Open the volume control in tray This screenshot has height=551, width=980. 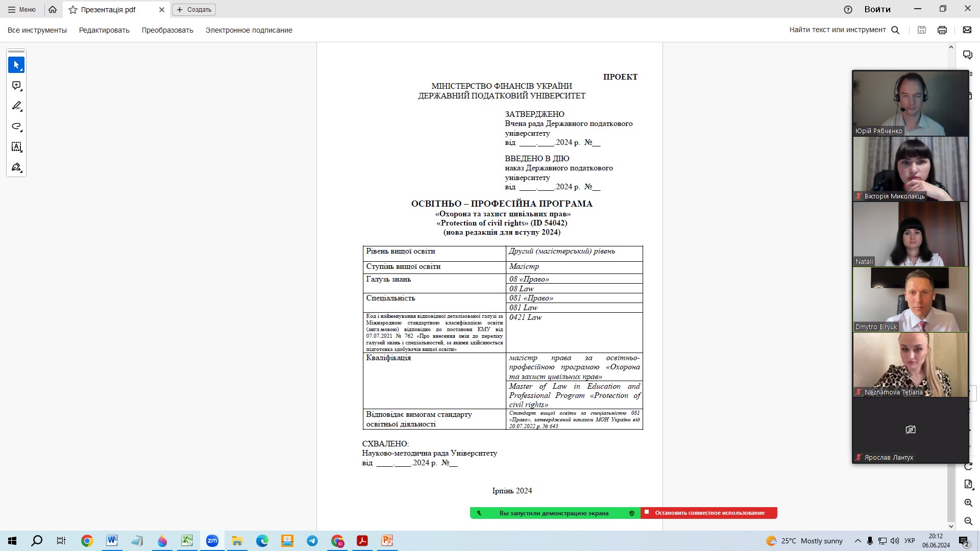click(895, 541)
